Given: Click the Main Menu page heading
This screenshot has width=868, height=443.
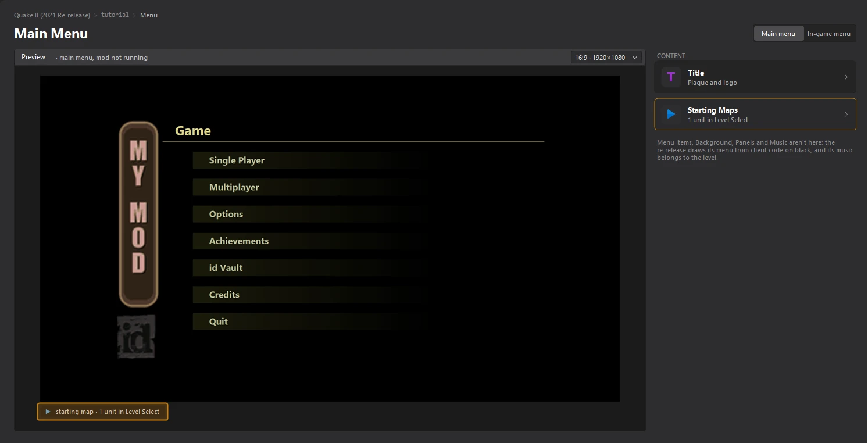Looking at the screenshot, I should tap(51, 34).
